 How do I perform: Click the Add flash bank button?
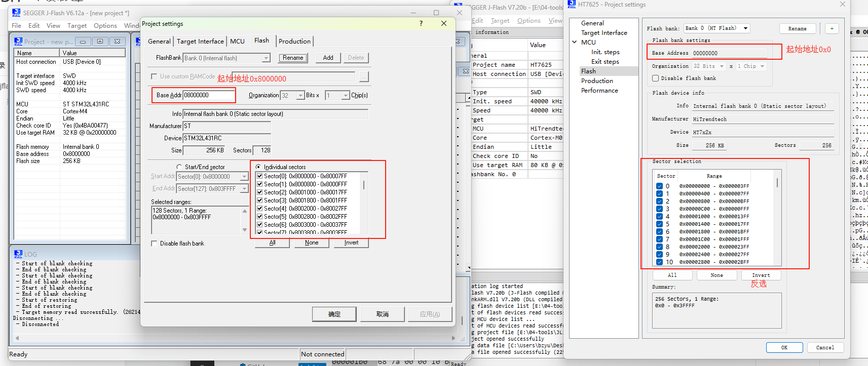pos(328,58)
